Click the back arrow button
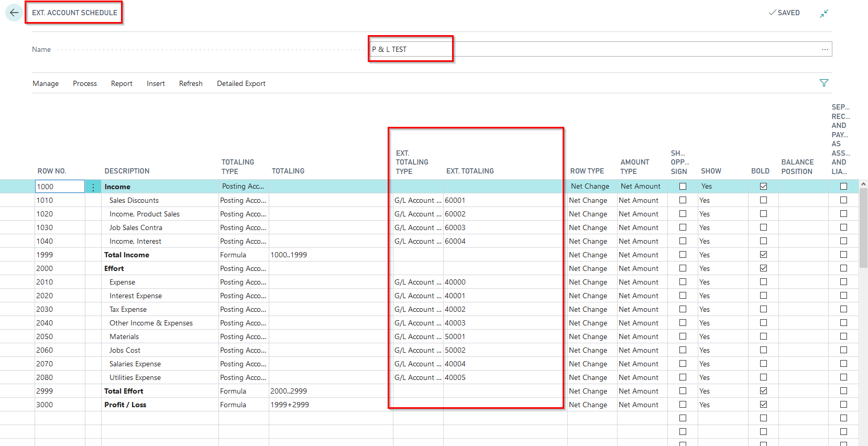868x446 pixels. click(x=14, y=13)
